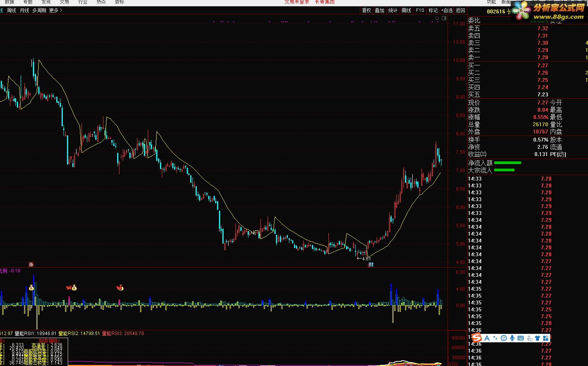
Task: Click 外盘 value 10767
Action: (540, 132)
